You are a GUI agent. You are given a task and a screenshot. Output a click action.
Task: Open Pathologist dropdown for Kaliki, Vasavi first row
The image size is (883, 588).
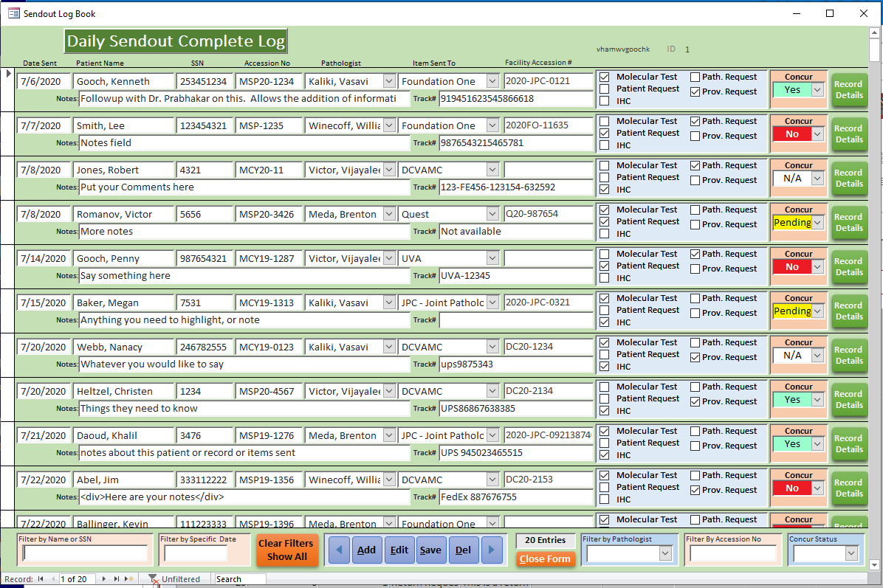coord(389,81)
